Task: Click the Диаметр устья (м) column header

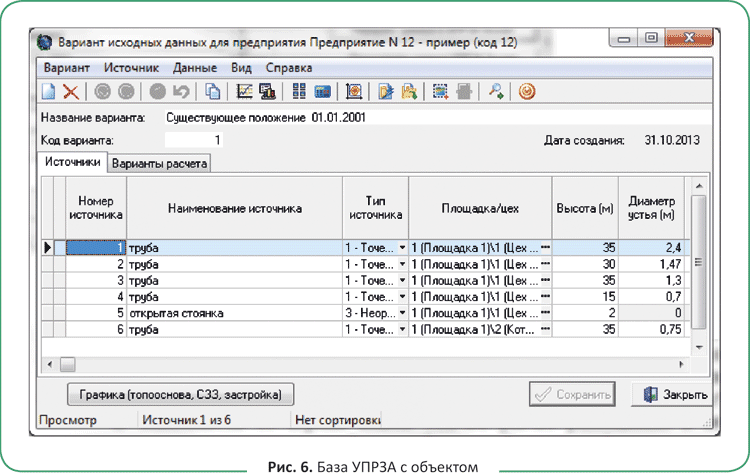Action: [651, 208]
